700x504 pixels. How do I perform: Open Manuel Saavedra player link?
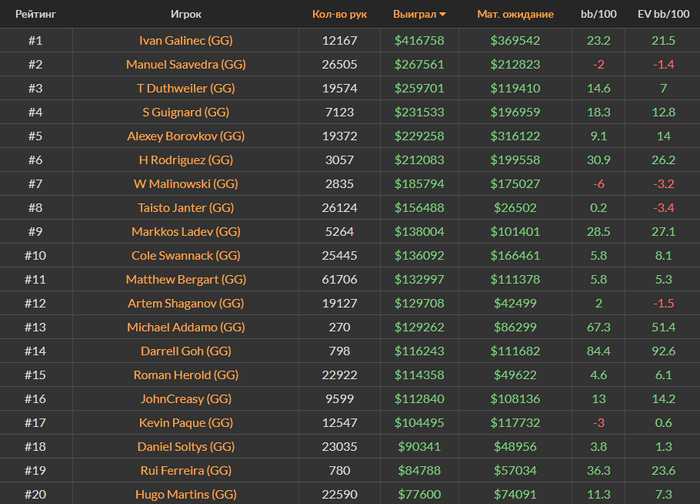186,64
